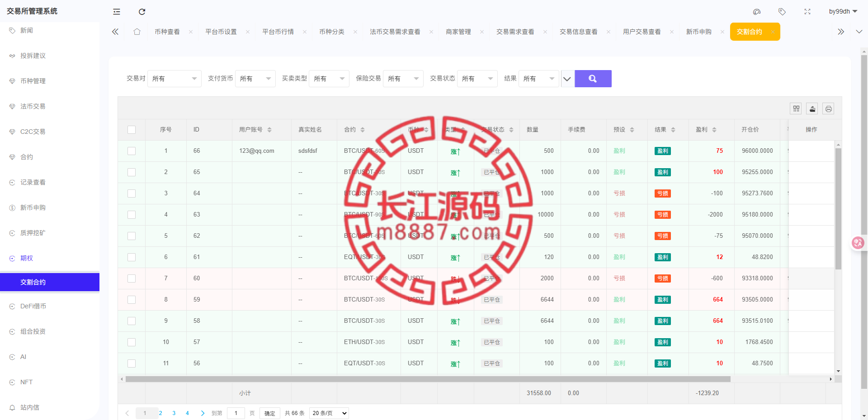The height and width of the screenshot is (420, 868).
Task: Check the row with ID 61
Action: point(132,257)
